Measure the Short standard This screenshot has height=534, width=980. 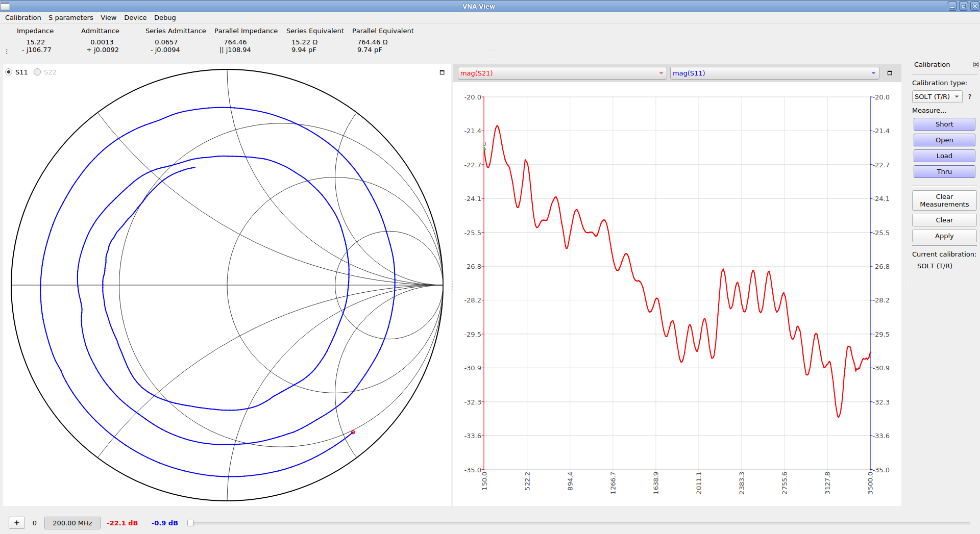(x=944, y=124)
